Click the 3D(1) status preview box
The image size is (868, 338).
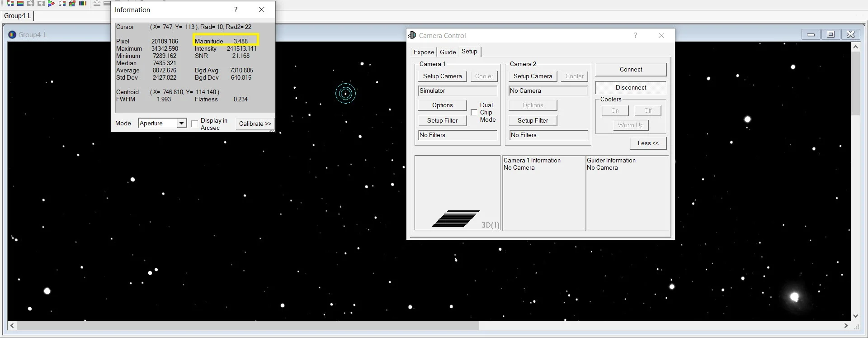click(x=458, y=193)
